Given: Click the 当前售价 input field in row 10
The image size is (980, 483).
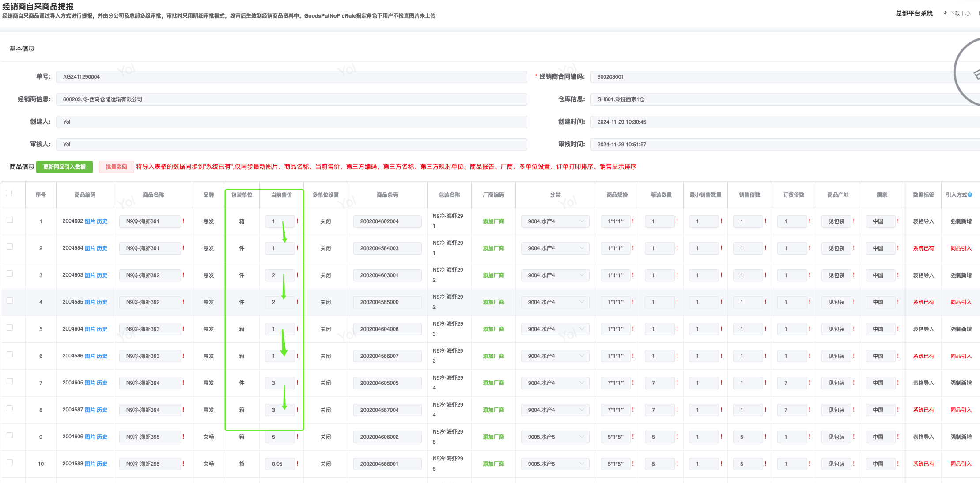Looking at the screenshot, I should 280,464.
